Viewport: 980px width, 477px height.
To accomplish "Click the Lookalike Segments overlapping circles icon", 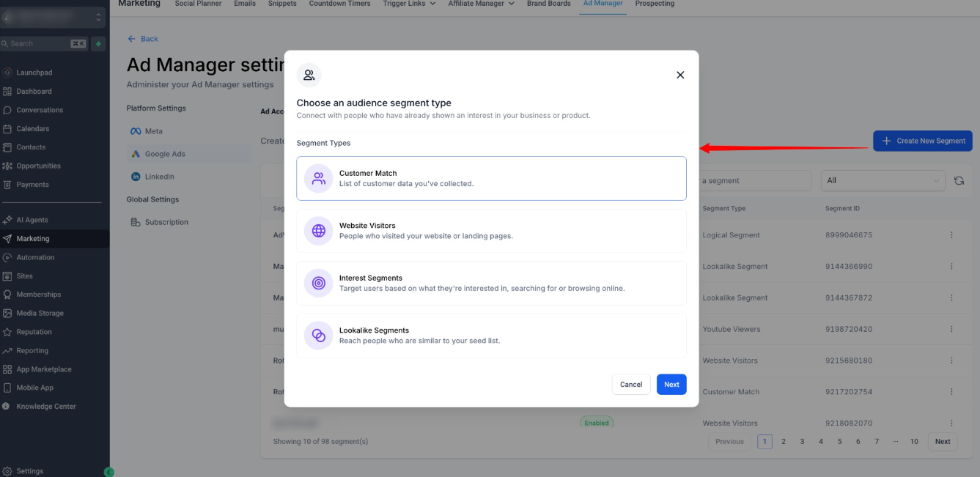I will [x=318, y=335].
